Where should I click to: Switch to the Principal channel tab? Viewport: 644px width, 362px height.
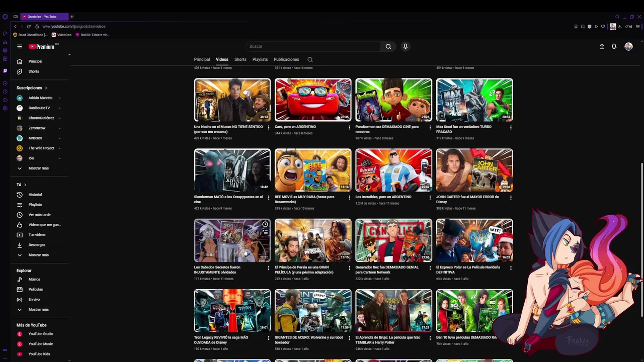click(x=202, y=59)
